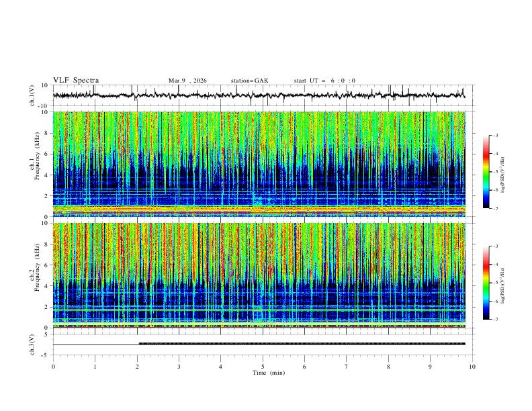532x411 pixels.
Task: Click the '-3' label on ch.1 colorbar
Action: click(x=495, y=135)
